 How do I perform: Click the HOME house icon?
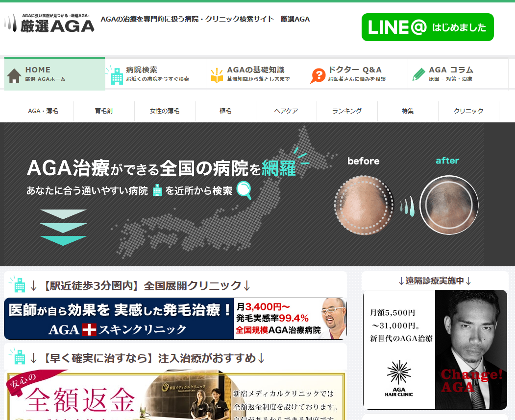(14, 75)
